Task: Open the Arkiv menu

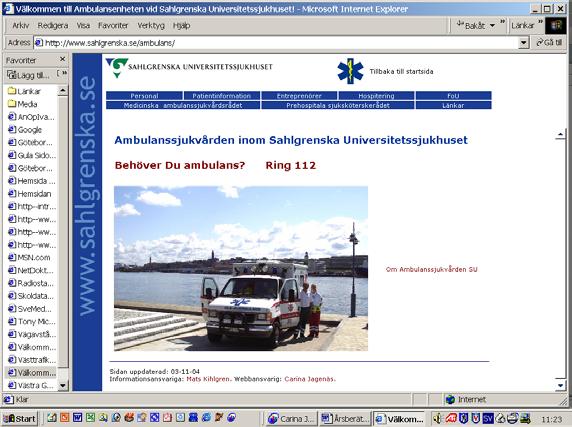Action: pos(20,26)
